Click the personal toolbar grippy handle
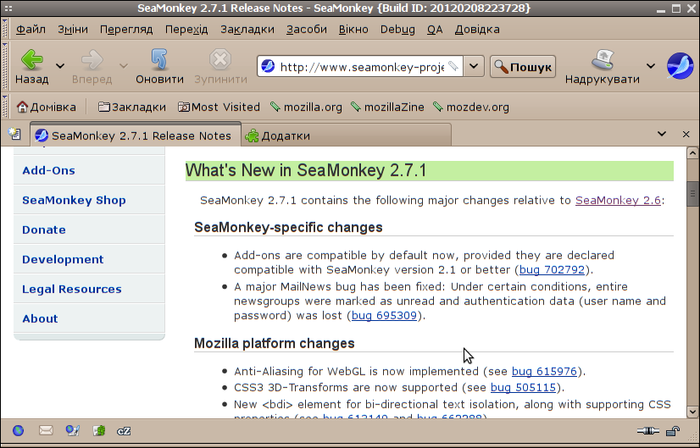The width and height of the screenshot is (700, 448). pyautogui.click(x=5, y=107)
